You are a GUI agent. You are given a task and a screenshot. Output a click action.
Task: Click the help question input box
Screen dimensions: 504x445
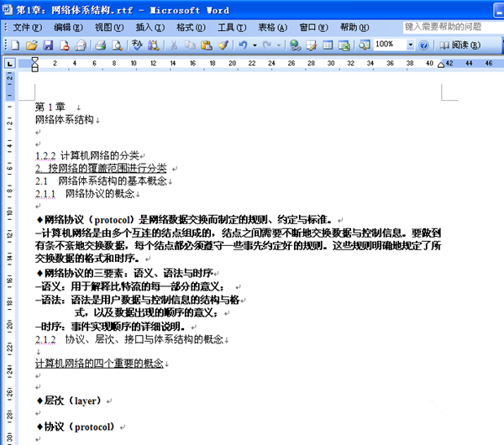tap(454, 28)
